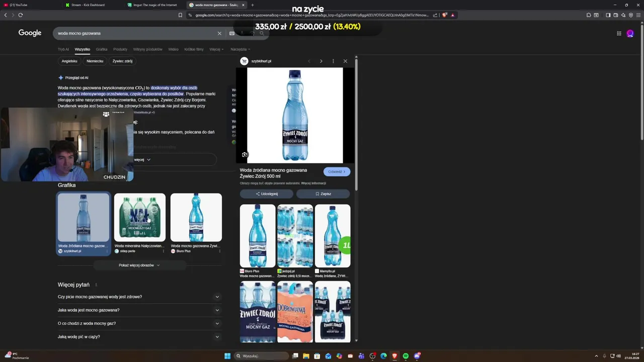644x362 pixels.
Task: Open Google apps grid icon
Action: coord(619,33)
